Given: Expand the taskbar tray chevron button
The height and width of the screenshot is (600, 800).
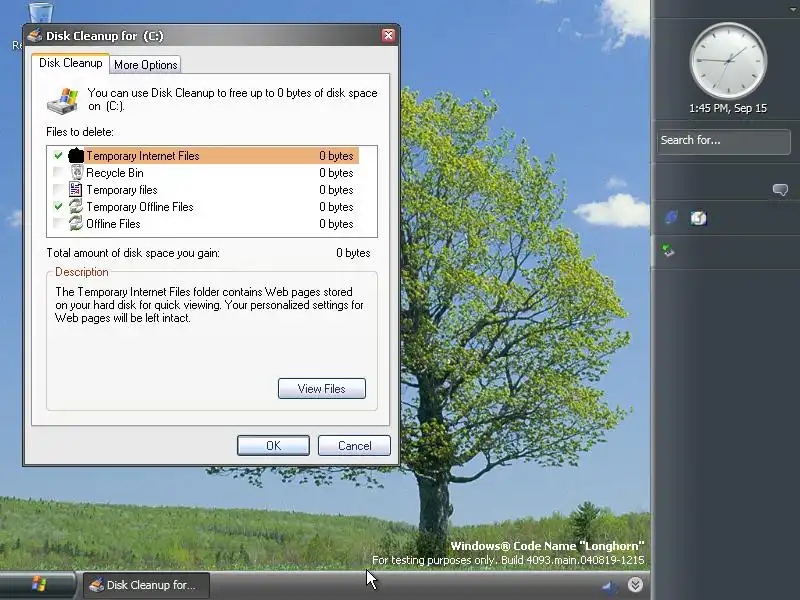Looking at the screenshot, I should (x=635, y=584).
